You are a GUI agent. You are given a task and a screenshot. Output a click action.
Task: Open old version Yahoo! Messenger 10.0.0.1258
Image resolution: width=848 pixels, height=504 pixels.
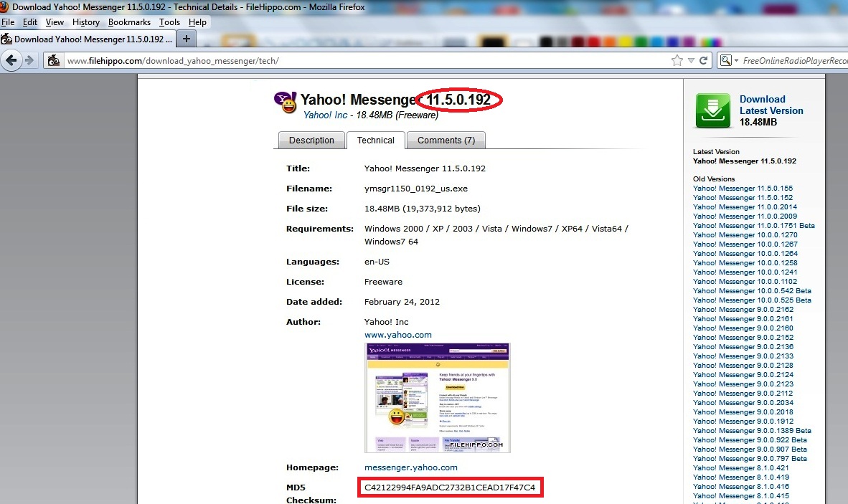point(745,263)
